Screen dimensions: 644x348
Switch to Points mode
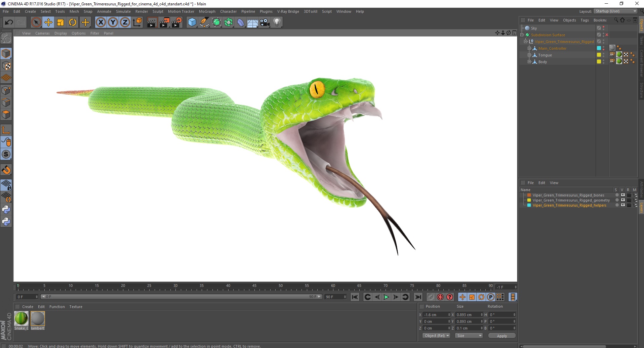pyautogui.click(x=6, y=90)
